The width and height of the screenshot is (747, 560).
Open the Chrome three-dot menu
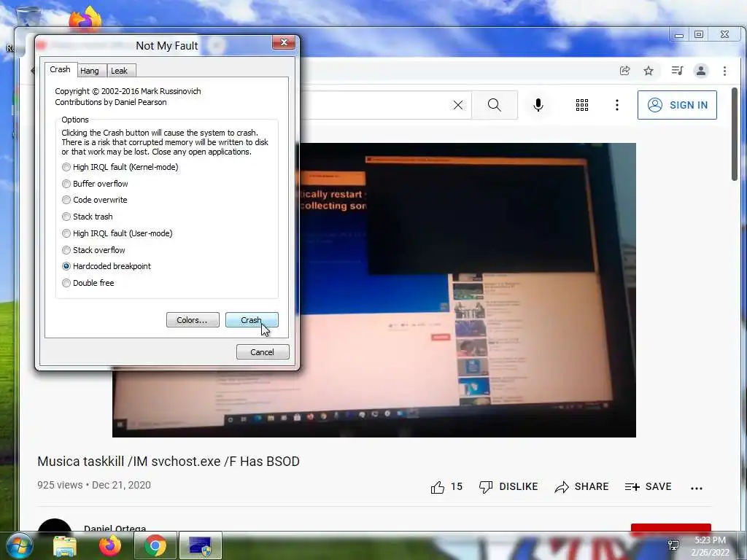[724, 71]
